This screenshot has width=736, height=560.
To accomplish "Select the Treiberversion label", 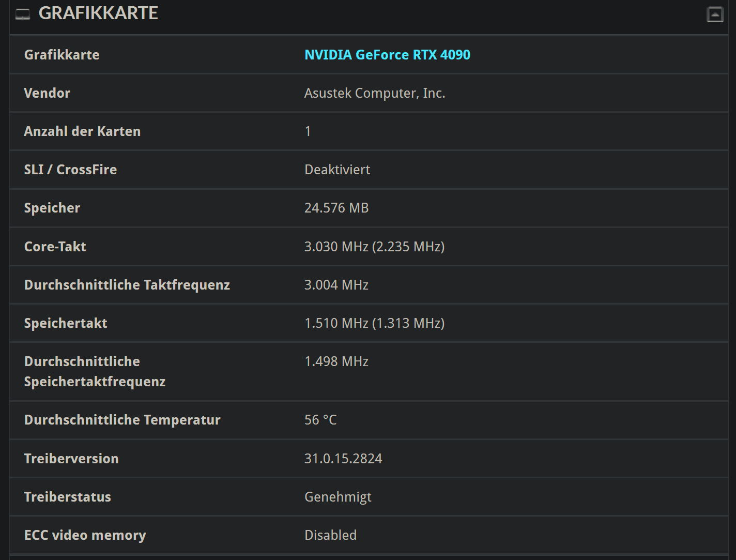I will tap(71, 459).
